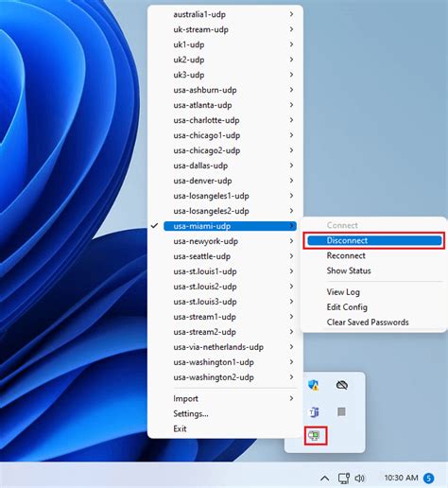Open the network status taskbar icon
This screenshot has width=448, height=488.
pyautogui.click(x=344, y=479)
